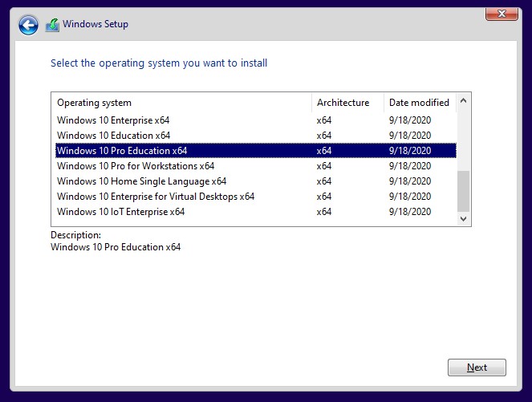Pick Windows 10 Enterprise for Virtual Desktops x64

coord(256,197)
